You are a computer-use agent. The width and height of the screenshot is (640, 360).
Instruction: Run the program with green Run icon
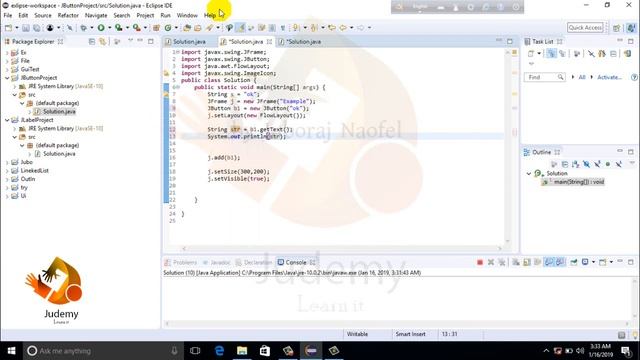pos(101,28)
